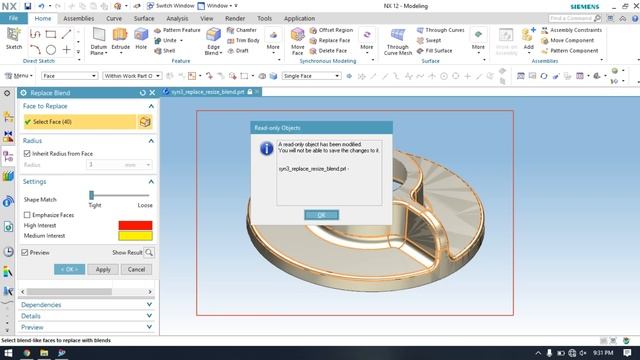Choose the Fill Surface tool
Image resolution: width=640 pixels, height=360 pixels.
(x=434, y=51)
